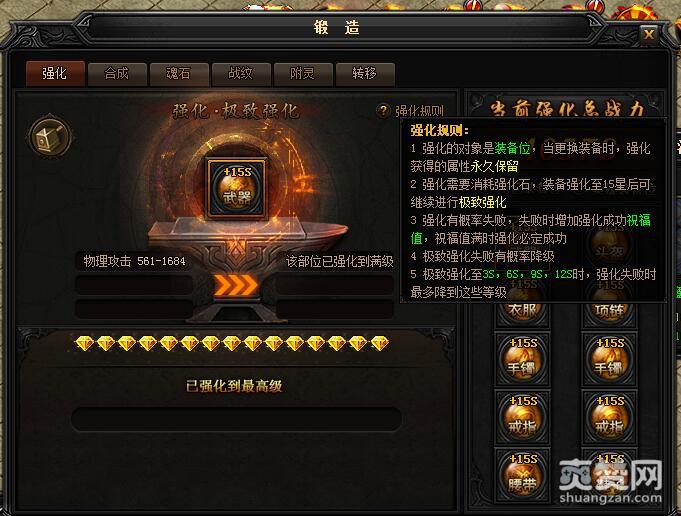Select the 武器 +15S equipment slot on anvil

237,188
